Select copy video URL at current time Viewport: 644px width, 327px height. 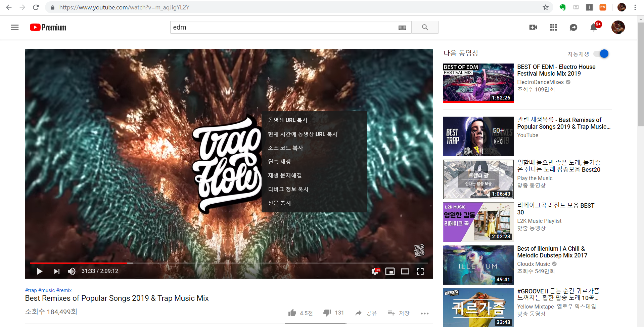[314, 134]
